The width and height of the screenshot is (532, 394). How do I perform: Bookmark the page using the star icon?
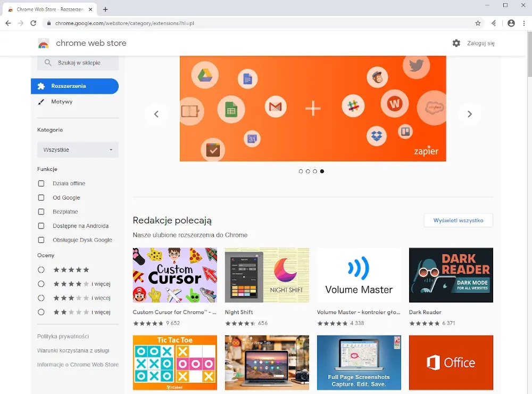[x=478, y=23]
